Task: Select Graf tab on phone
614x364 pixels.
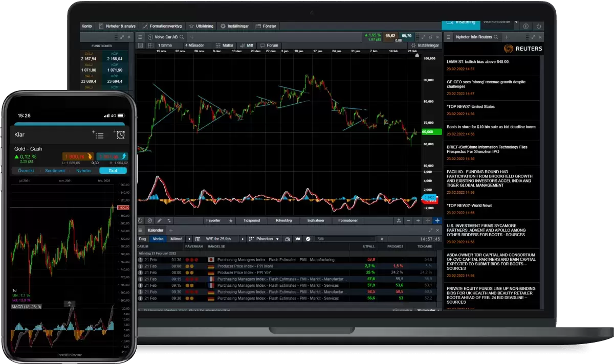Action: point(113,171)
